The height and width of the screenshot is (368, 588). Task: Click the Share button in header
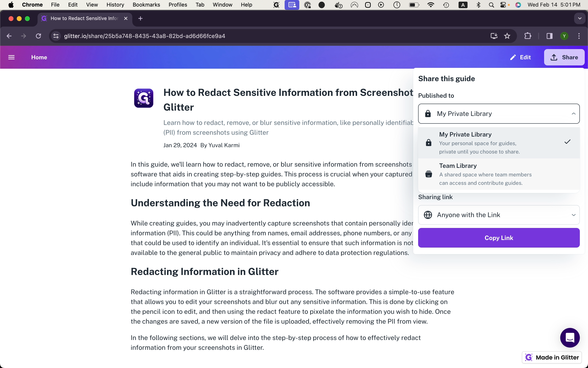(564, 57)
